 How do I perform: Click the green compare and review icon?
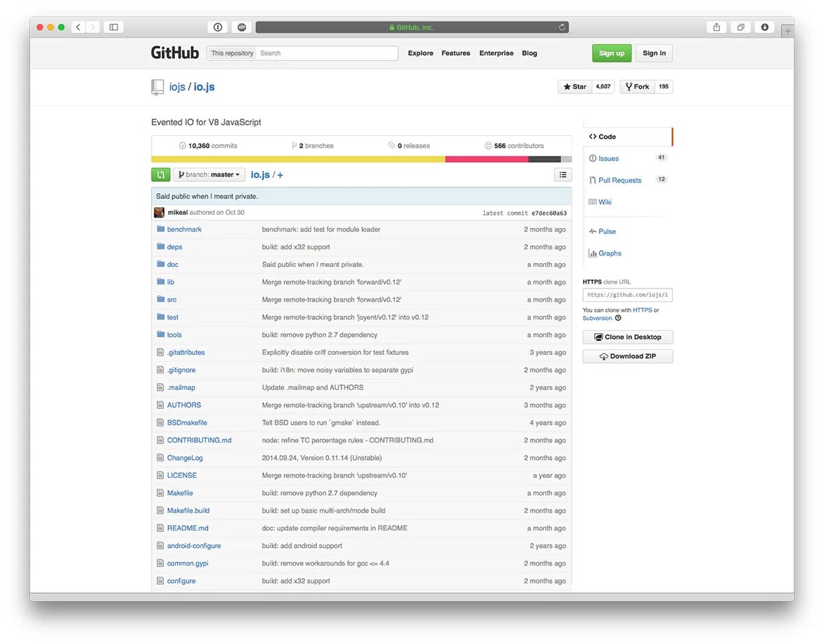(161, 174)
